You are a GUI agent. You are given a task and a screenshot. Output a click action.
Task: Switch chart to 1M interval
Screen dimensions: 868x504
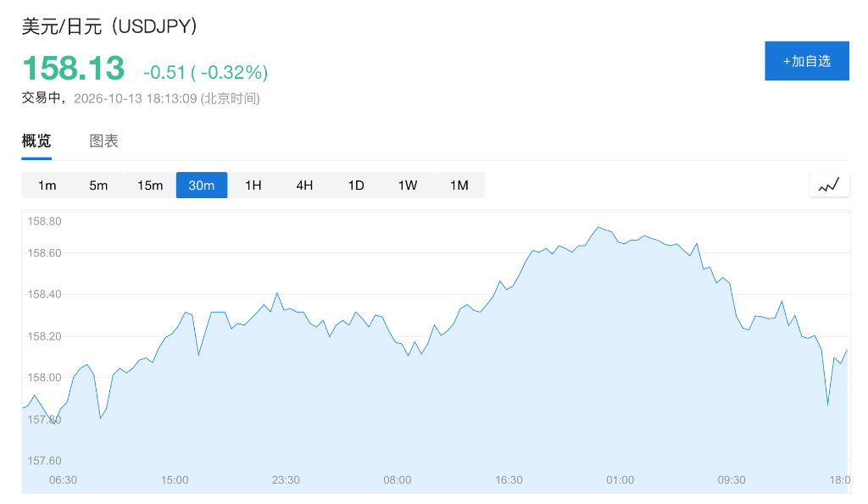(459, 186)
